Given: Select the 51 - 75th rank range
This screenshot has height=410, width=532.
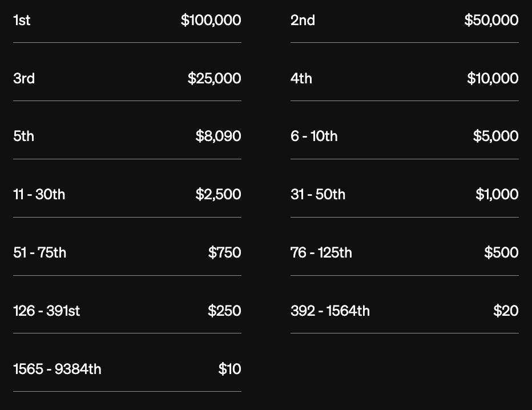Looking at the screenshot, I should point(40,253).
